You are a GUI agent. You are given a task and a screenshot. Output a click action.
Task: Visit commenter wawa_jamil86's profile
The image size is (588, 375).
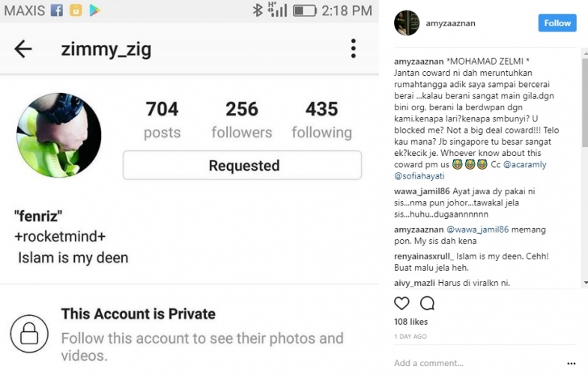422,191
